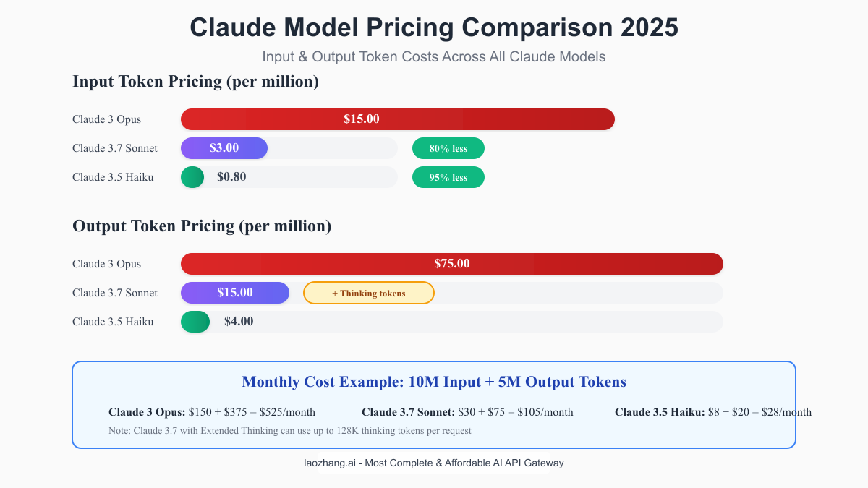This screenshot has width=868, height=488.
Task: Click the $4.00 Haiku output price label
Action: 239,322
